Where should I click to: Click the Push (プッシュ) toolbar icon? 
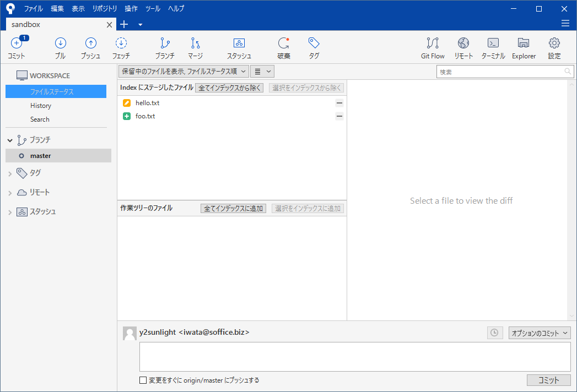pos(90,44)
